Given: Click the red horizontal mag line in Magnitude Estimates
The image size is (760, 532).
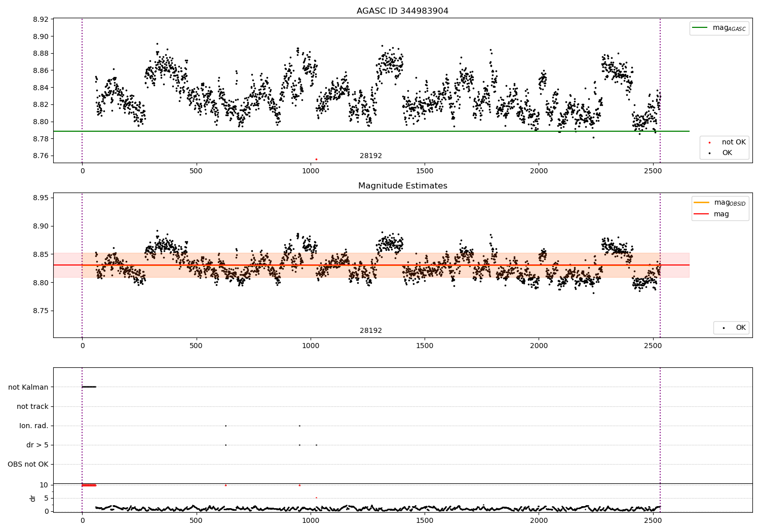Looking at the screenshot, I should point(371,265).
